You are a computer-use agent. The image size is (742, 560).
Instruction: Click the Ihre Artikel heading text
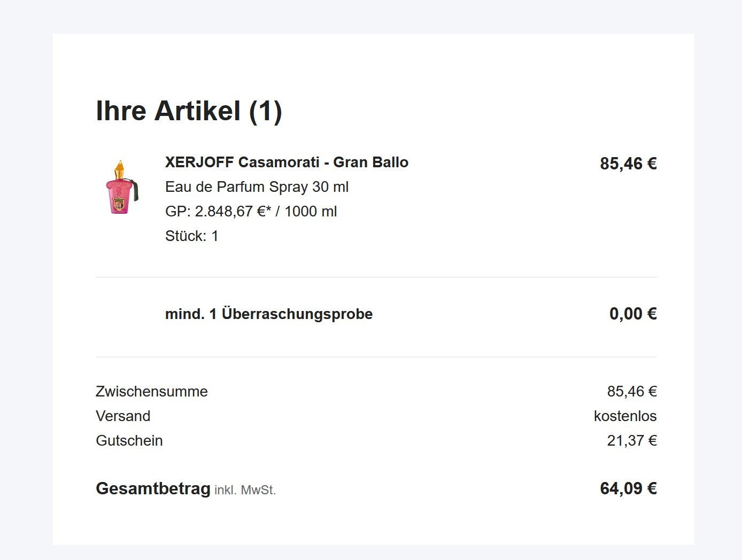coord(168,111)
